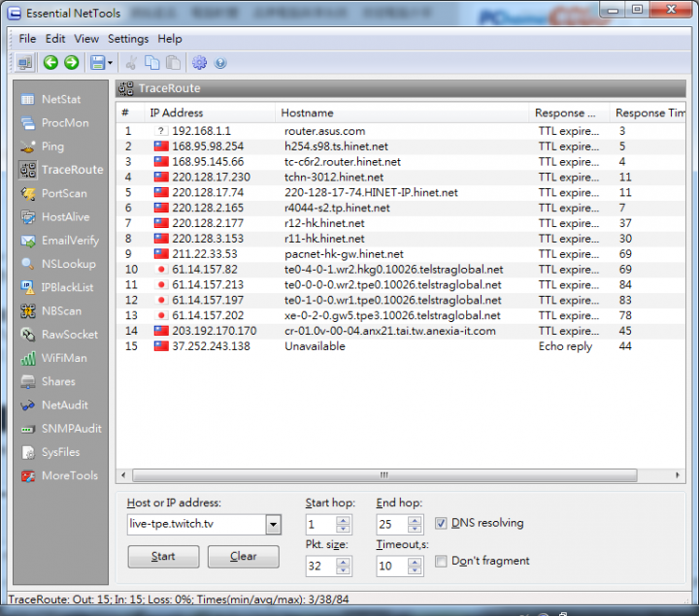Click the green Forward arrow toolbar icon
The width and height of the screenshot is (699, 616).
[71, 62]
